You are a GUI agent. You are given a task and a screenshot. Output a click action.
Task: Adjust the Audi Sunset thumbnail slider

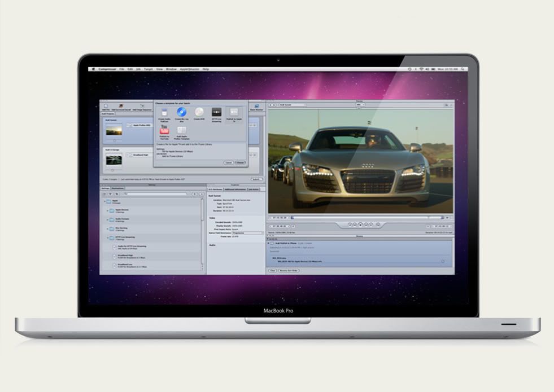(114, 140)
